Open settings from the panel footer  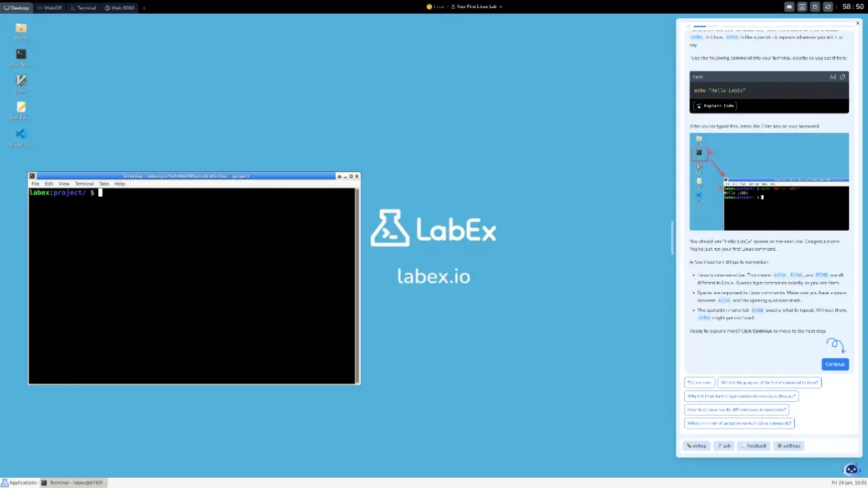(x=788, y=445)
